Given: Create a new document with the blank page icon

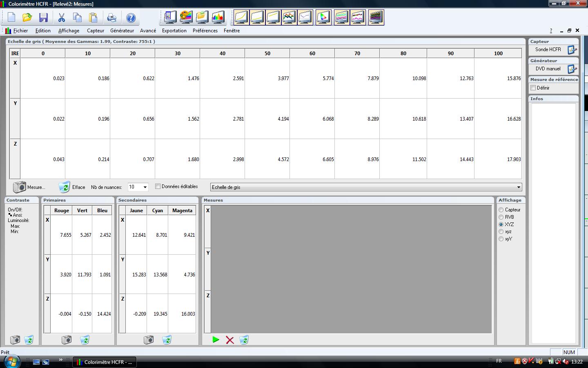Looking at the screenshot, I should 11,18.
